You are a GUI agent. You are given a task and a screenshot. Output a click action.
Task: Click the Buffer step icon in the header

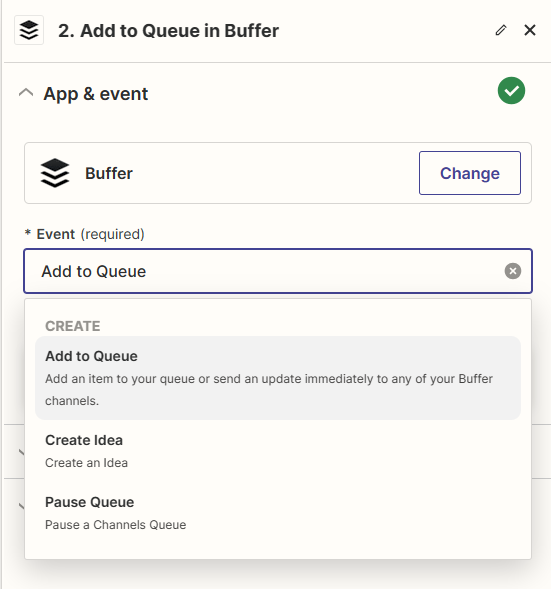(29, 30)
